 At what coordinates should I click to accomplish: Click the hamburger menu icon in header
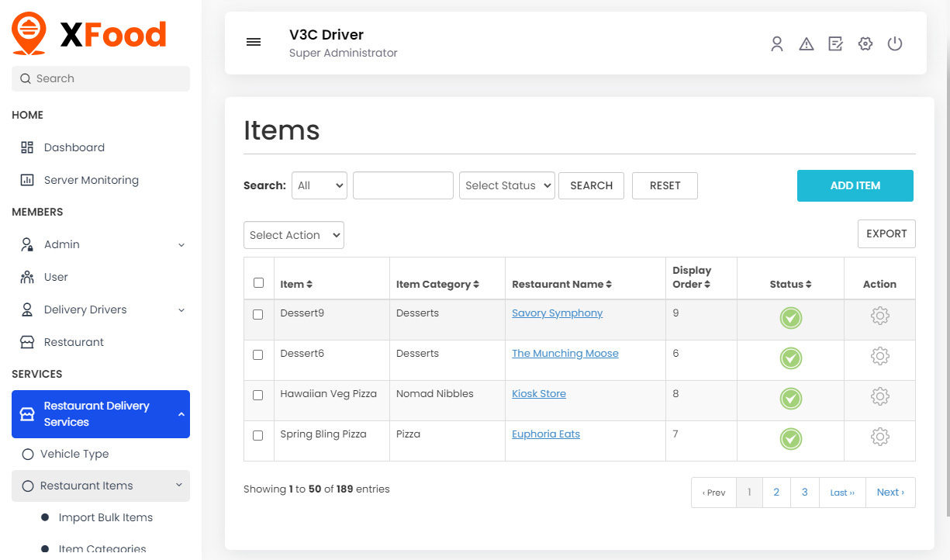click(x=254, y=43)
